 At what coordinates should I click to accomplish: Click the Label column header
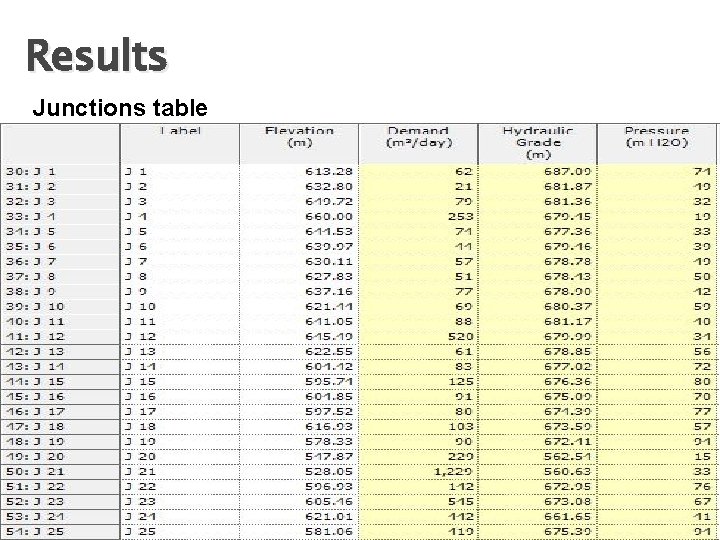pos(180,131)
